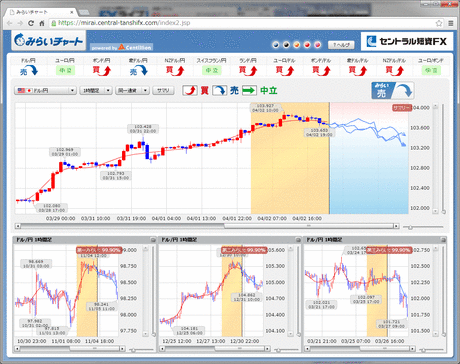Select the black theme color dot

click(x=286, y=45)
